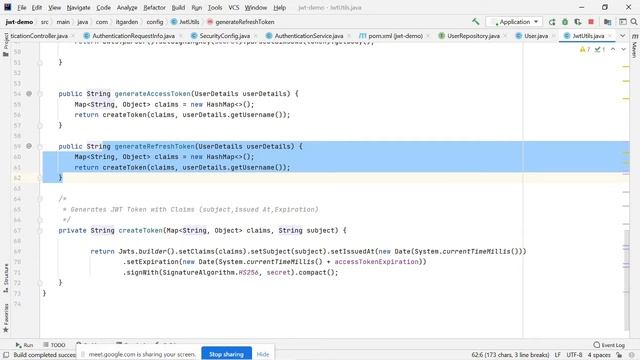Click the Rerun Application icon
Image resolution: width=640 pixels, height=360 pixels.
tap(552, 22)
